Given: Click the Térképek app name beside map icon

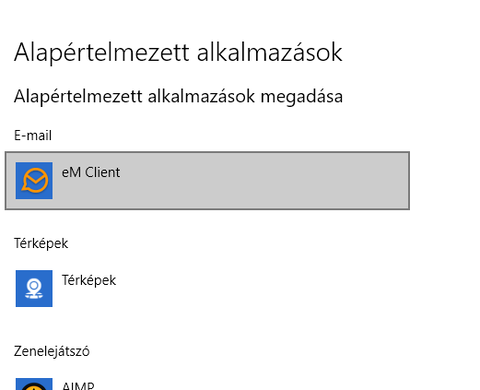Looking at the screenshot, I should coord(89,280).
